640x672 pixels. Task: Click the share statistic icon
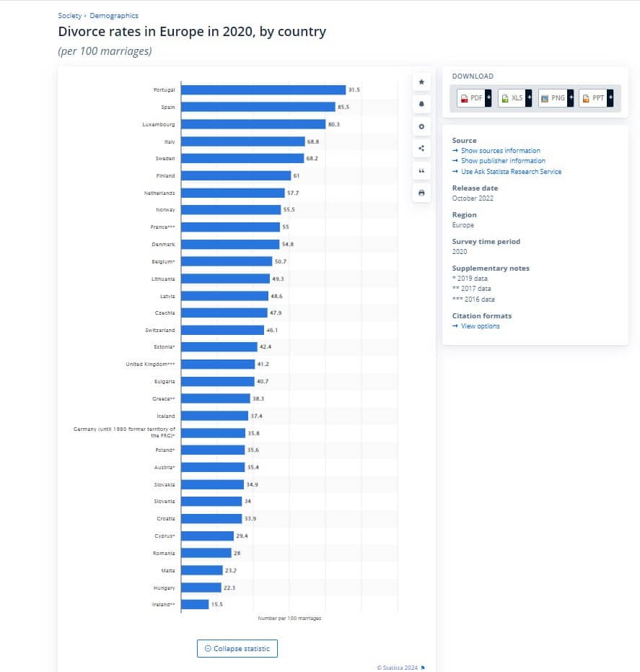[421, 149]
